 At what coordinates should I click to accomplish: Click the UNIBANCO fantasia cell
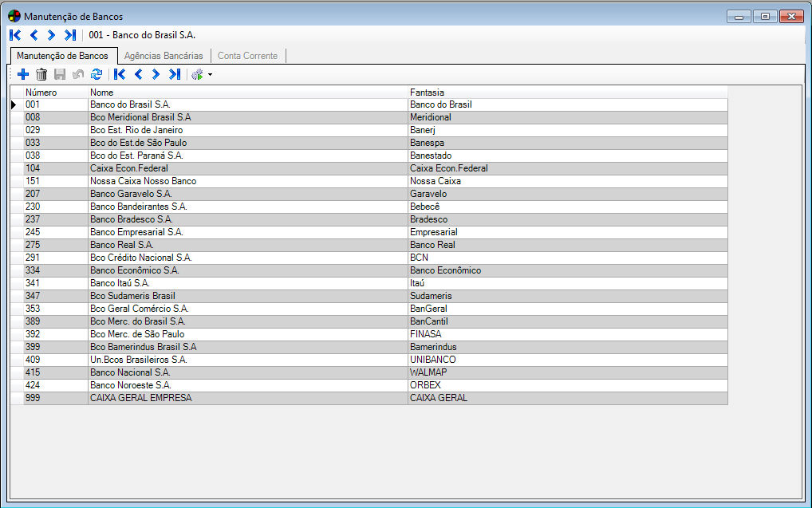coord(433,360)
